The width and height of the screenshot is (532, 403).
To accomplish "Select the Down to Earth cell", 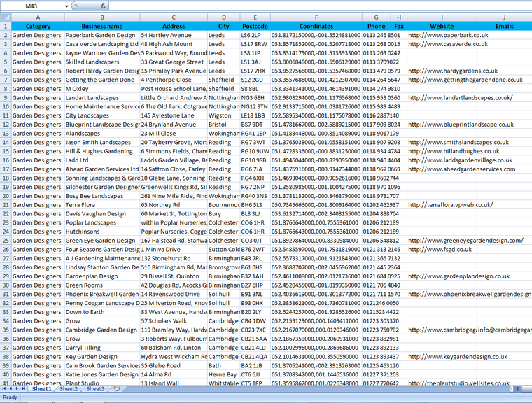I will pos(102,312).
